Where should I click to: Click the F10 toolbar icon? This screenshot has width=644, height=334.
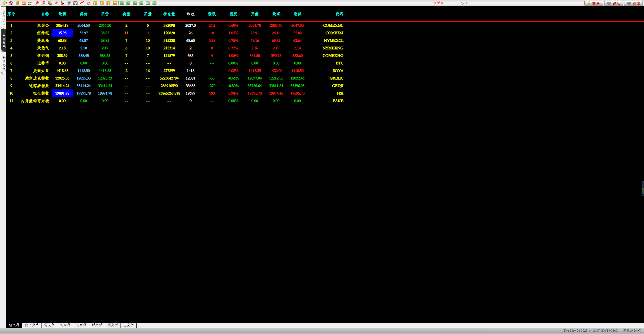(x=24, y=3)
